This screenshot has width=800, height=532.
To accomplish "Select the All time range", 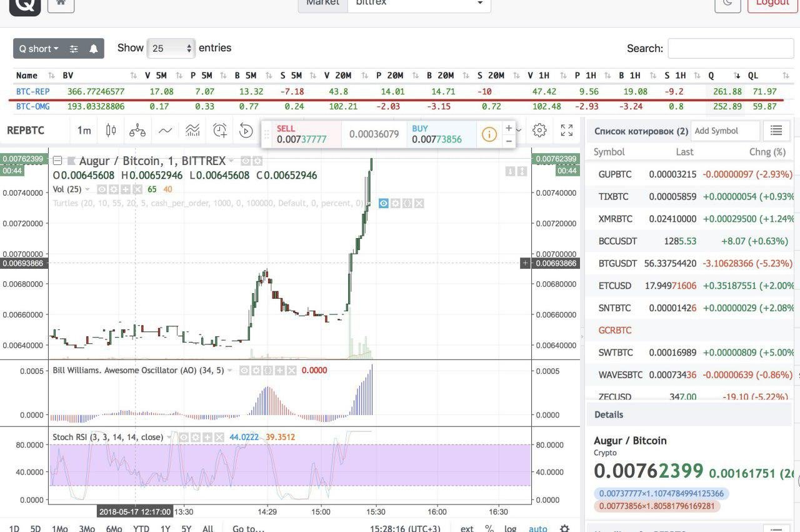I will point(208,528).
